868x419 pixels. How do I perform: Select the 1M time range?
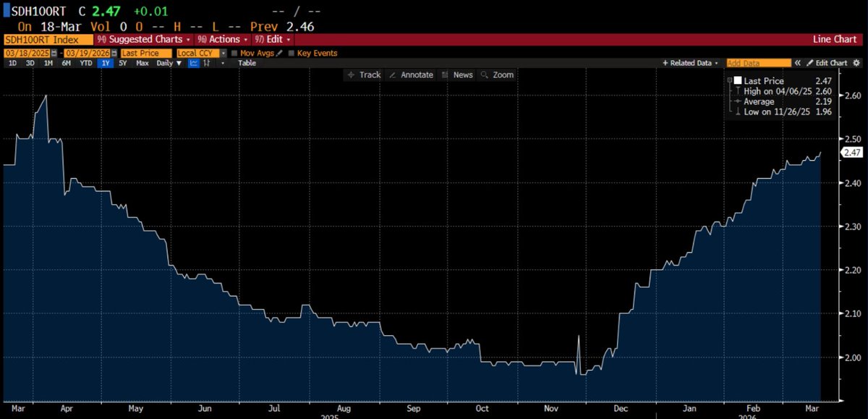click(48, 64)
